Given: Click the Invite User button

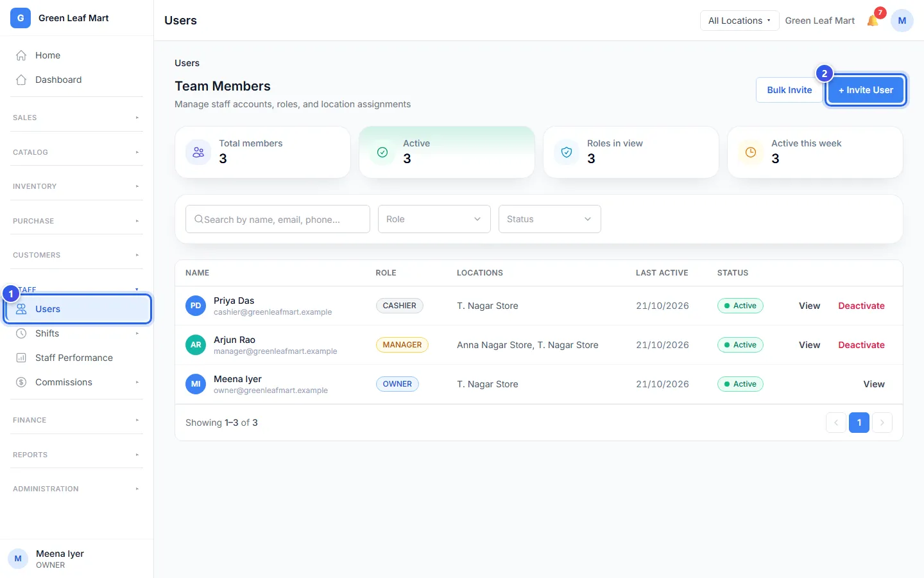Looking at the screenshot, I should pos(866,90).
